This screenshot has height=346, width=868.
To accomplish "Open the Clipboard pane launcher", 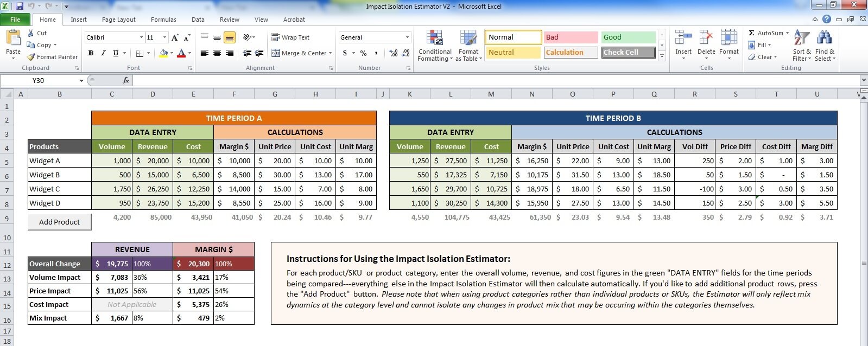I will tap(77, 68).
